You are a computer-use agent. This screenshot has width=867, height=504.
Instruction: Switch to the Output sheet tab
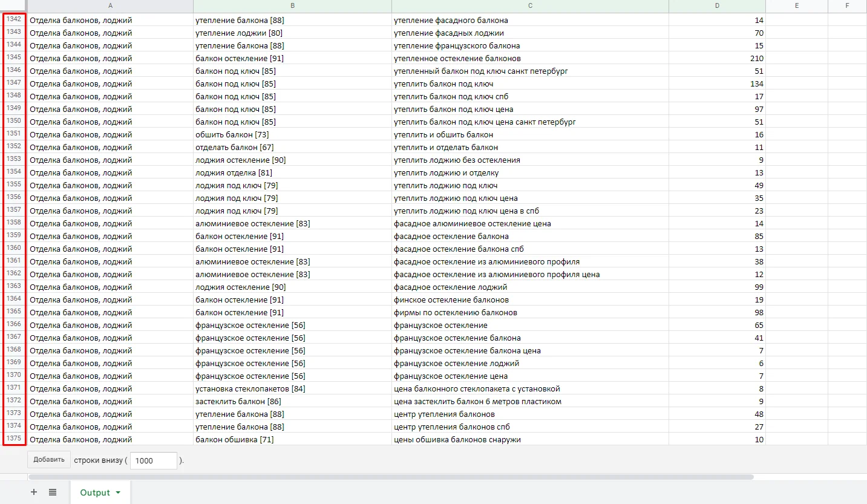95,493
